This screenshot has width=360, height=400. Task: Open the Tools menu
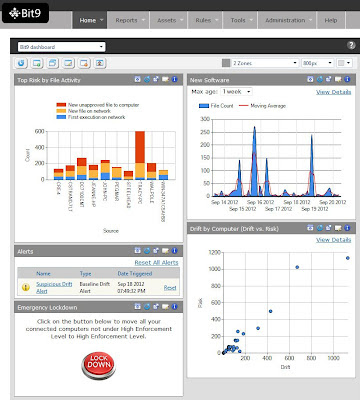(240, 20)
